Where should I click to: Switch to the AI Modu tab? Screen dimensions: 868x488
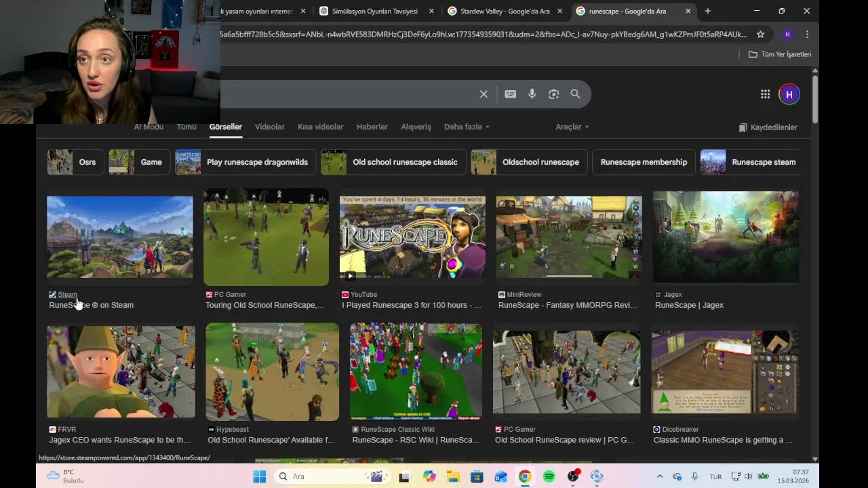coord(149,127)
